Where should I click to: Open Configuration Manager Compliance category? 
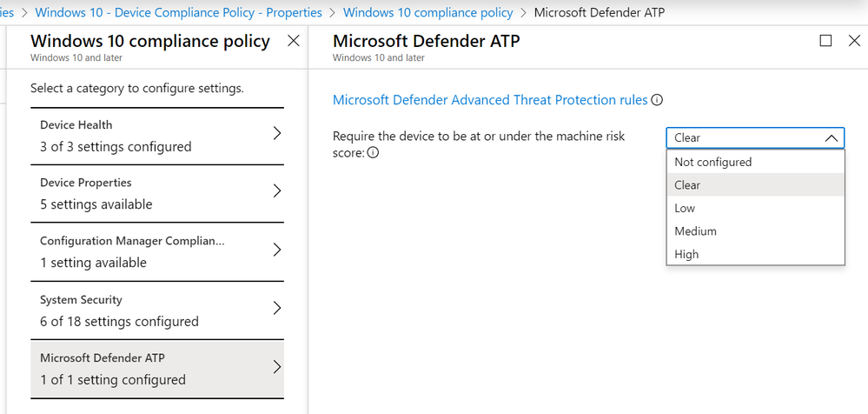pos(157,251)
